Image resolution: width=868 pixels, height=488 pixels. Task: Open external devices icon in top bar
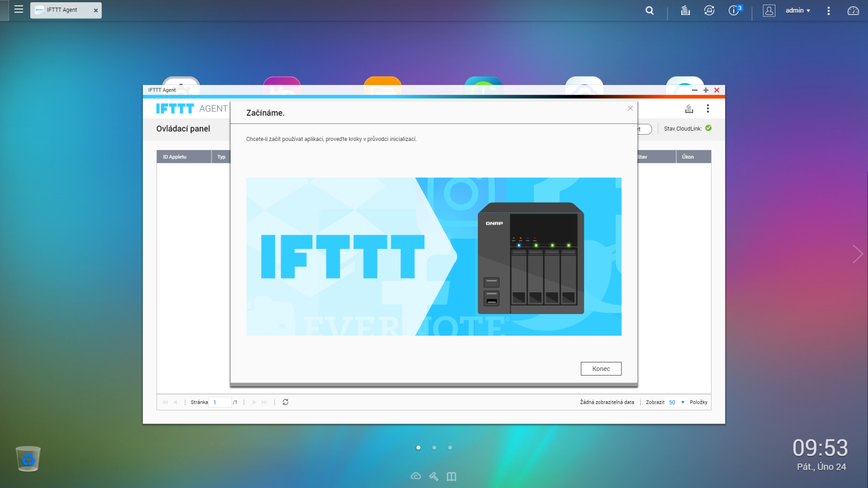coord(709,10)
